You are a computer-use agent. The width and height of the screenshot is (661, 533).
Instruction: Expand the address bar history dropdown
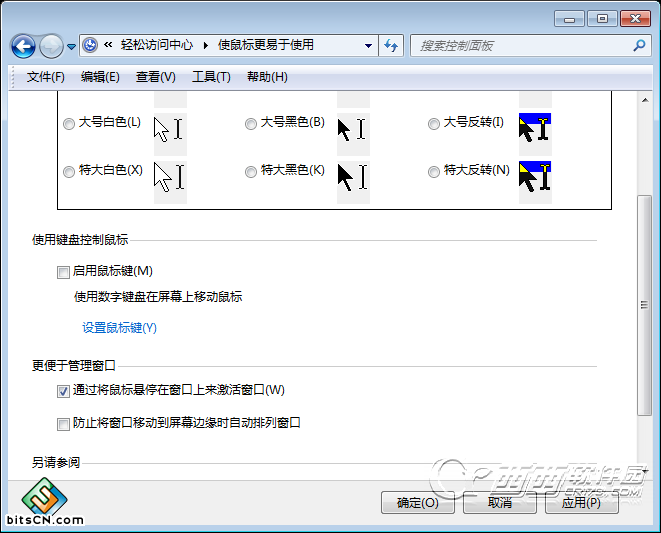coord(368,46)
